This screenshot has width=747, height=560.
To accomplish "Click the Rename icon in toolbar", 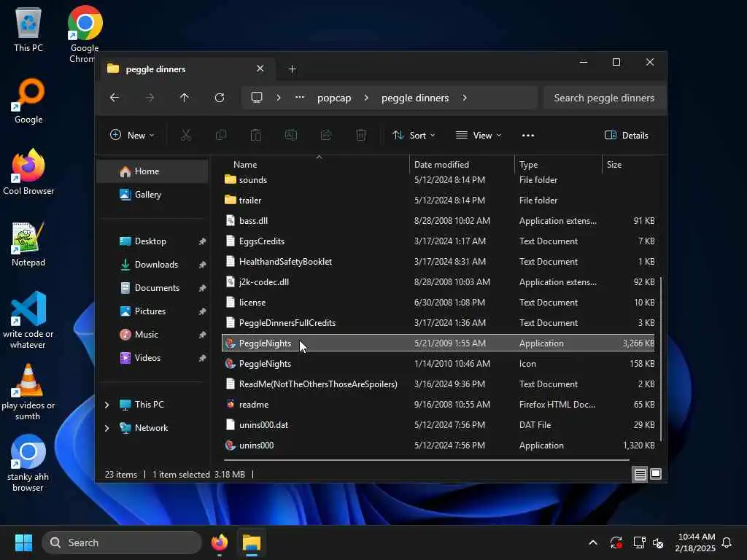I will coord(291,135).
